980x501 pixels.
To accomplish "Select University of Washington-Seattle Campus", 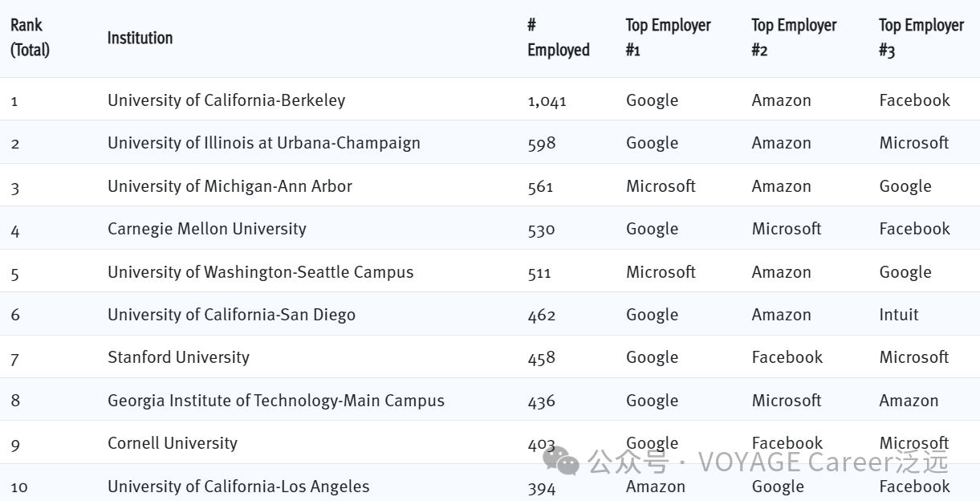I will 260,272.
